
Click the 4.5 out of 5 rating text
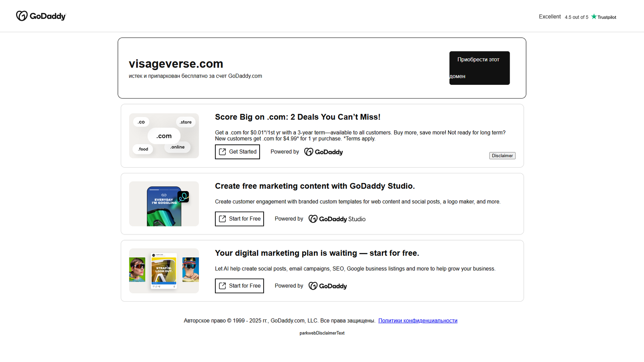click(576, 17)
